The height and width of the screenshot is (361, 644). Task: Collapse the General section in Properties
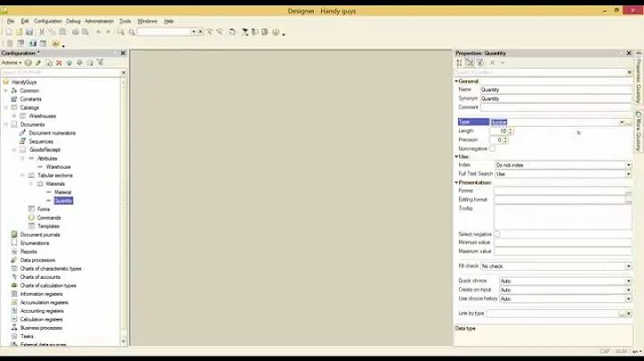click(456, 81)
